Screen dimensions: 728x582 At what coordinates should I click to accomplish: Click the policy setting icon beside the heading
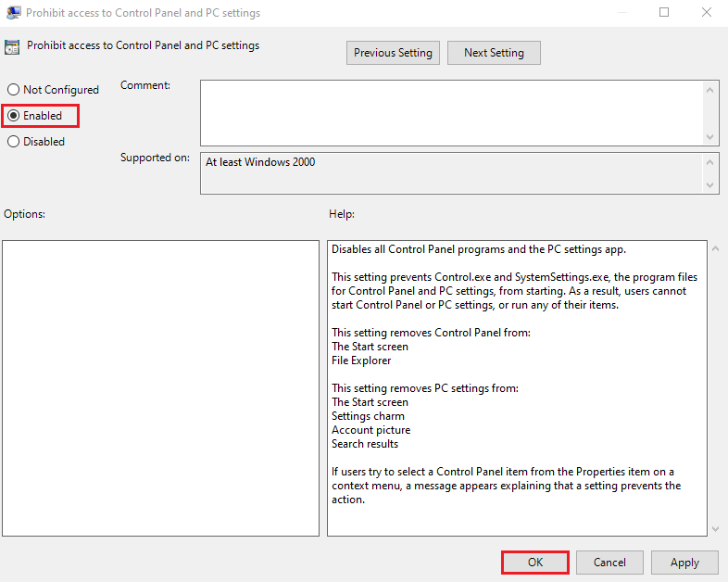(13, 47)
